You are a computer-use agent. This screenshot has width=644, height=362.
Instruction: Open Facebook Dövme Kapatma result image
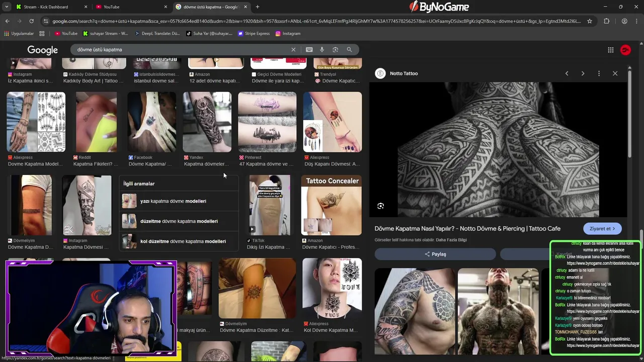click(x=151, y=122)
